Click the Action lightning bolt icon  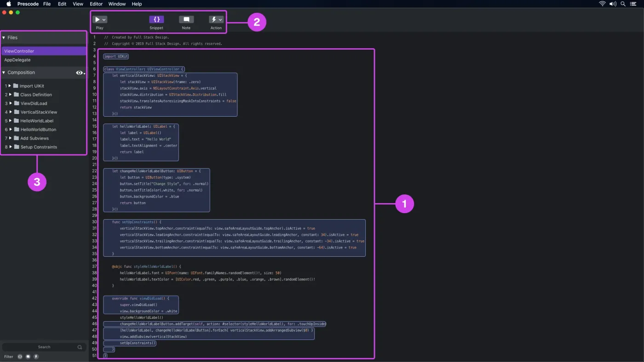coord(213,20)
